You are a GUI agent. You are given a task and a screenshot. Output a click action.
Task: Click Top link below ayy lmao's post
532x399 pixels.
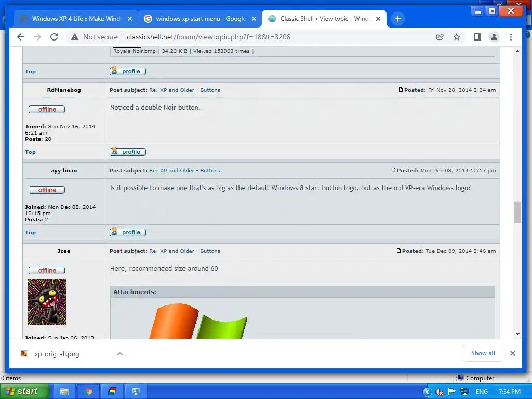[x=30, y=232]
